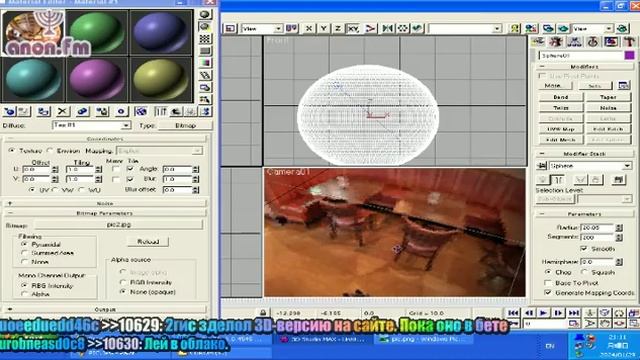The height and width of the screenshot is (360, 640).
Task: Expand the Output rollout
Action: [x=105, y=309]
